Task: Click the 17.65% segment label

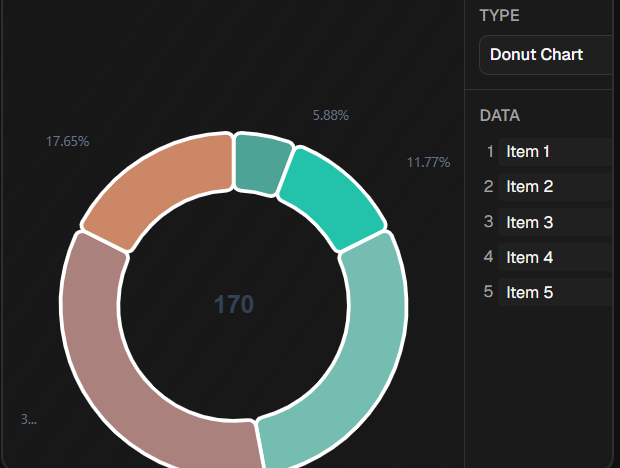Action: pos(67,142)
